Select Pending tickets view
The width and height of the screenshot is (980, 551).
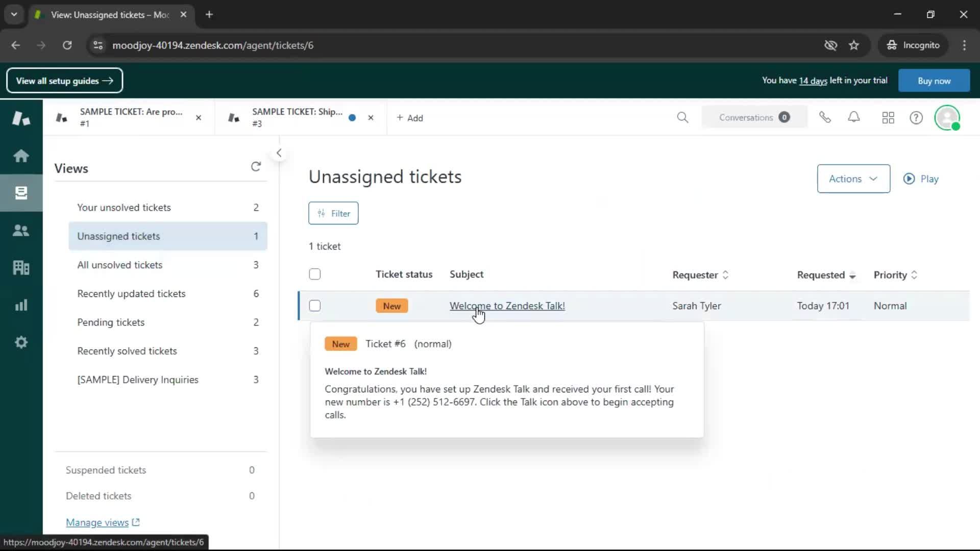click(168, 322)
